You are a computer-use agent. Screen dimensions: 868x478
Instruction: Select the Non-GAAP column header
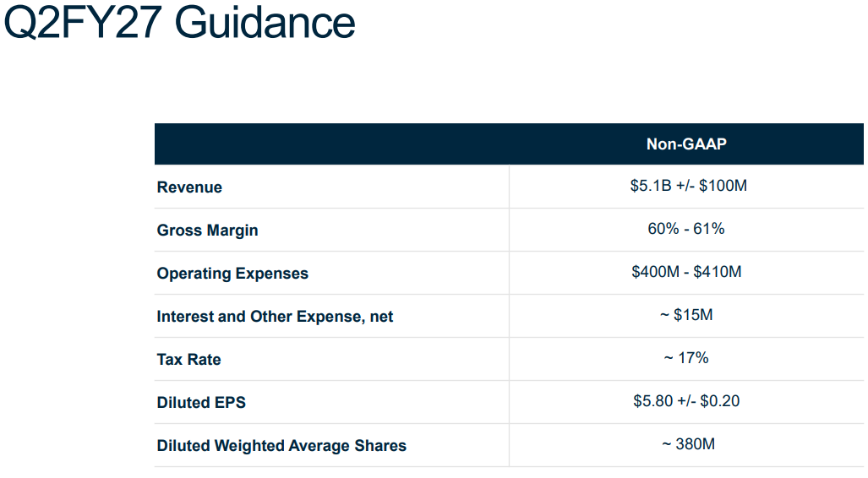[686, 144]
